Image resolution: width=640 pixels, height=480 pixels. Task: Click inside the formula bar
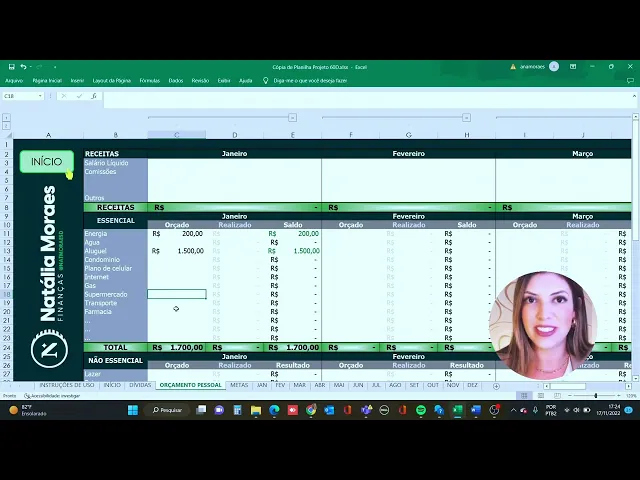click(x=367, y=100)
